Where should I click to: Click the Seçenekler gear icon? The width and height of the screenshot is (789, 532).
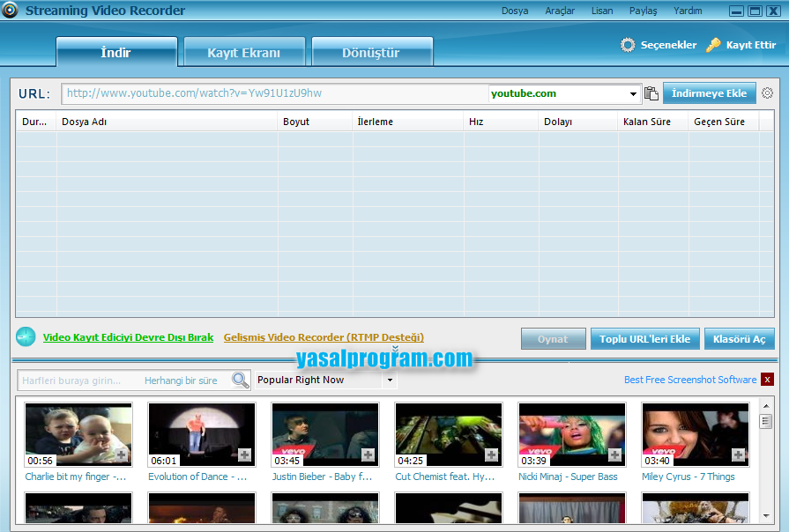[628, 45]
